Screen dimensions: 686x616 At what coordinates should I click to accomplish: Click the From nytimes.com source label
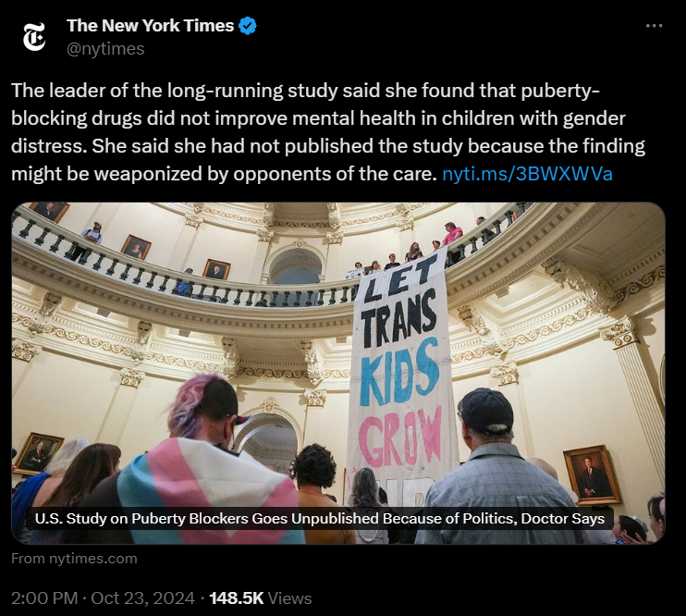[74, 559]
